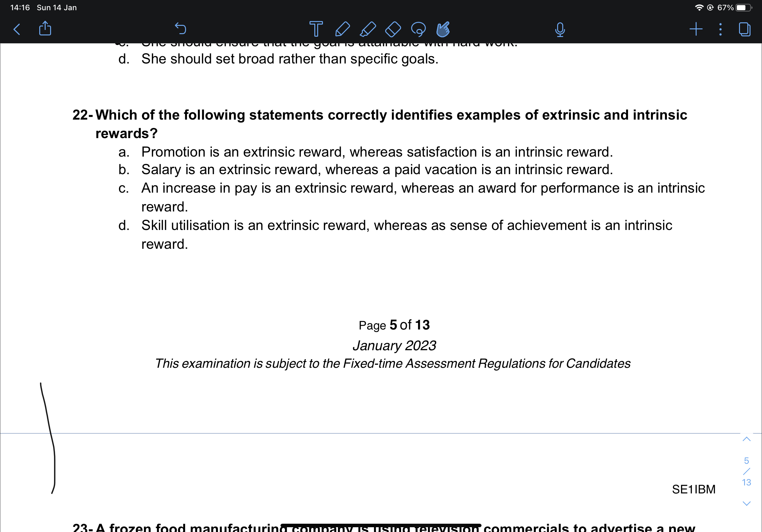Start audio recording with microphone
The image size is (762, 532).
click(560, 29)
